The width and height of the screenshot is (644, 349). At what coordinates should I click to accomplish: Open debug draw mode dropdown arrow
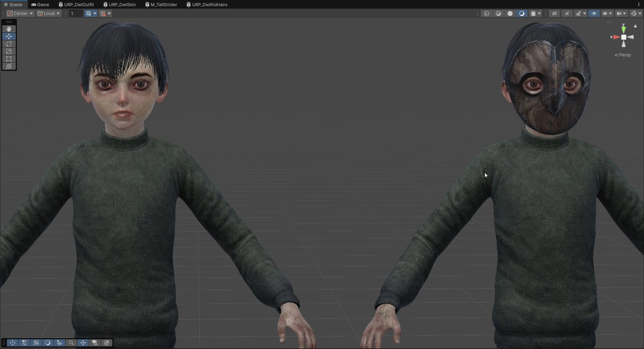539,13
